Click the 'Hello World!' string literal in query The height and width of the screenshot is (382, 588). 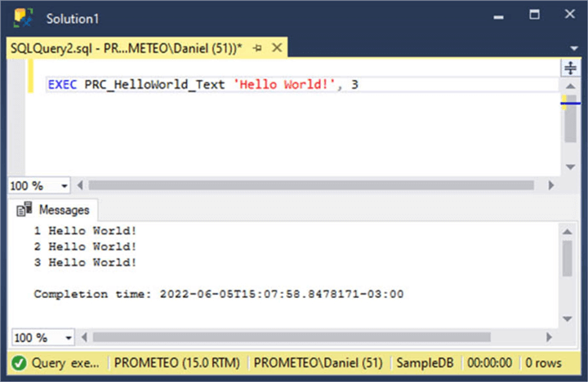[x=284, y=85]
